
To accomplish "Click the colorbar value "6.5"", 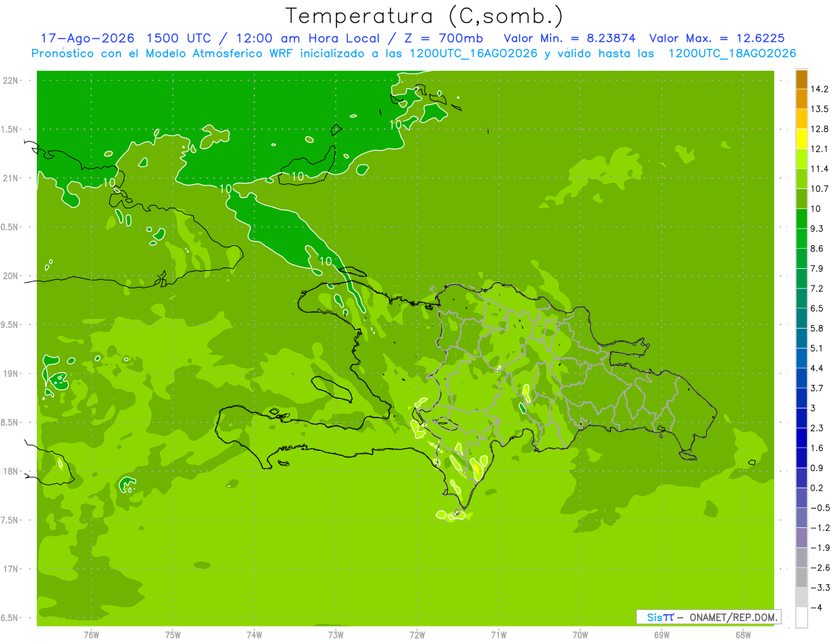I will click(x=817, y=308).
